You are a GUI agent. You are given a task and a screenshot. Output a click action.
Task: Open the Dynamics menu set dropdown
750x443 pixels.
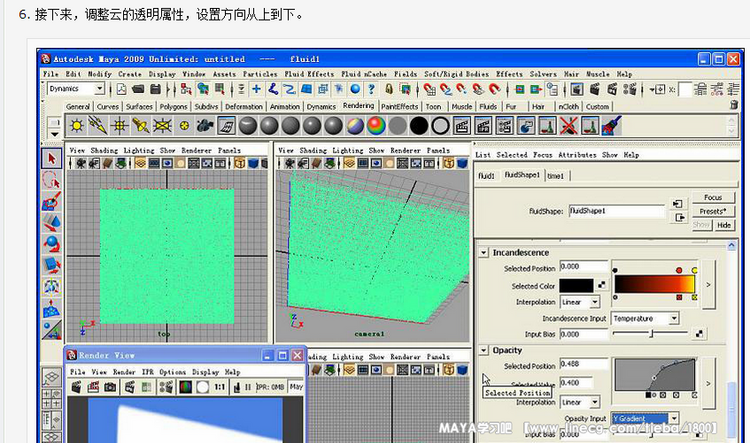tap(99, 89)
